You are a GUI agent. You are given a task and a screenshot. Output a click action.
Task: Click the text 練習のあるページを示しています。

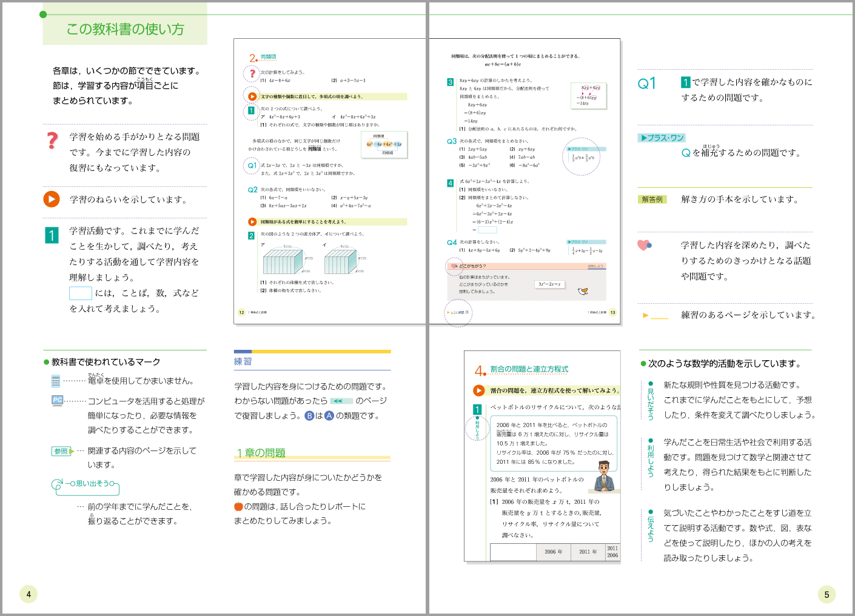point(749,315)
